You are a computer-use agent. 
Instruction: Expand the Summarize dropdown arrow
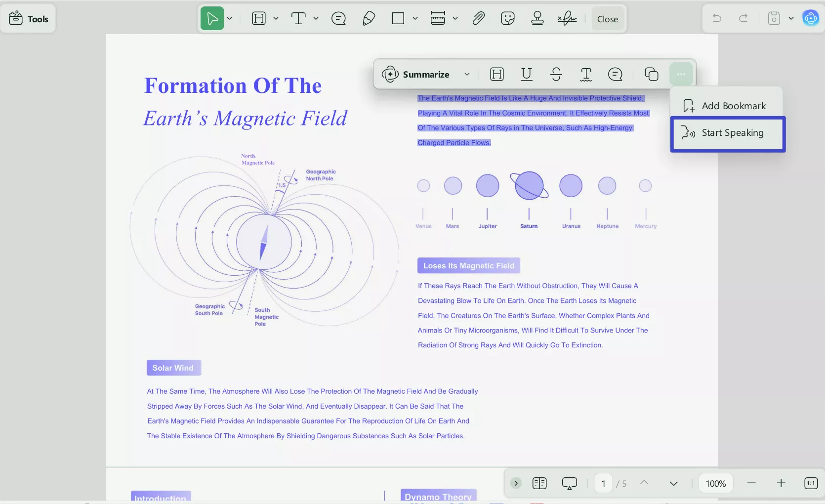(x=467, y=74)
